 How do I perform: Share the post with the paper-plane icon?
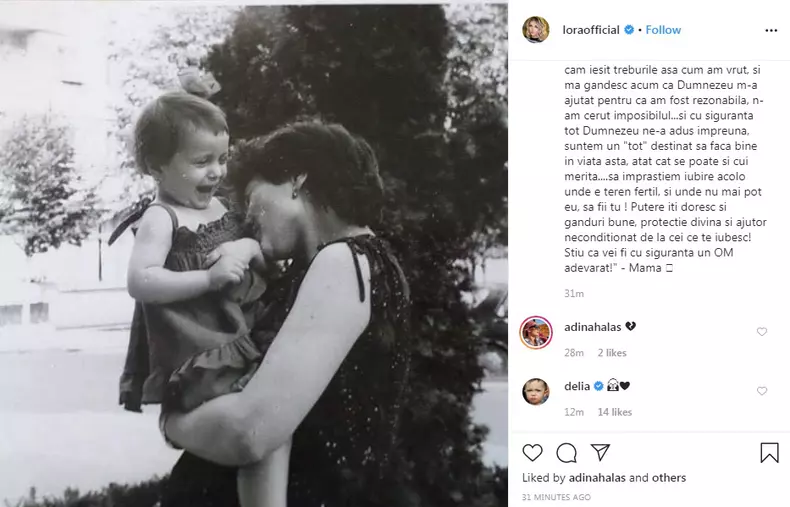tap(600, 452)
